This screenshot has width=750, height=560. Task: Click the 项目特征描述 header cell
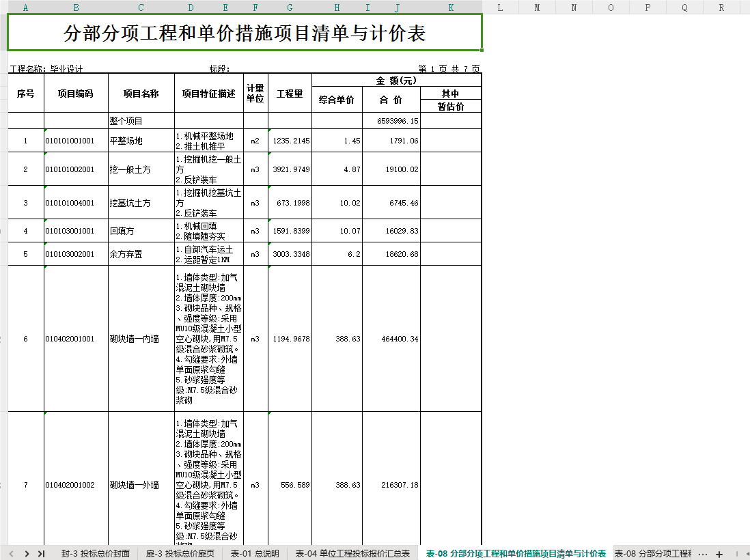click(x=209, y=94)
